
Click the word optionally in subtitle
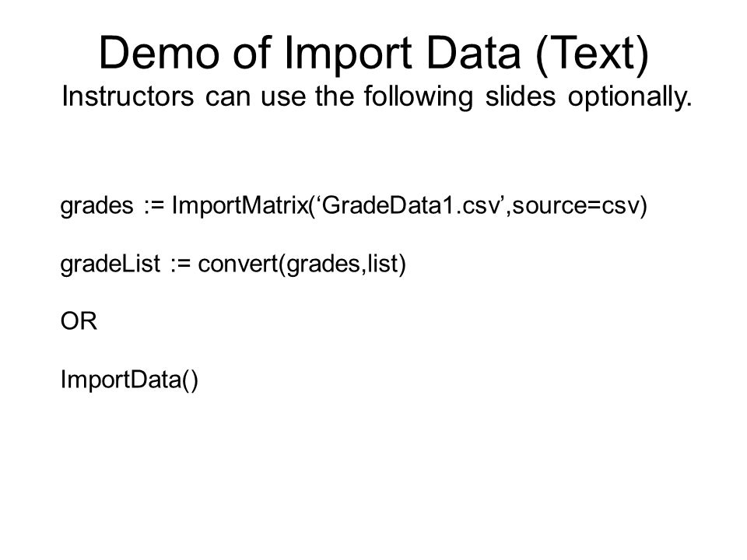point(630,98)
